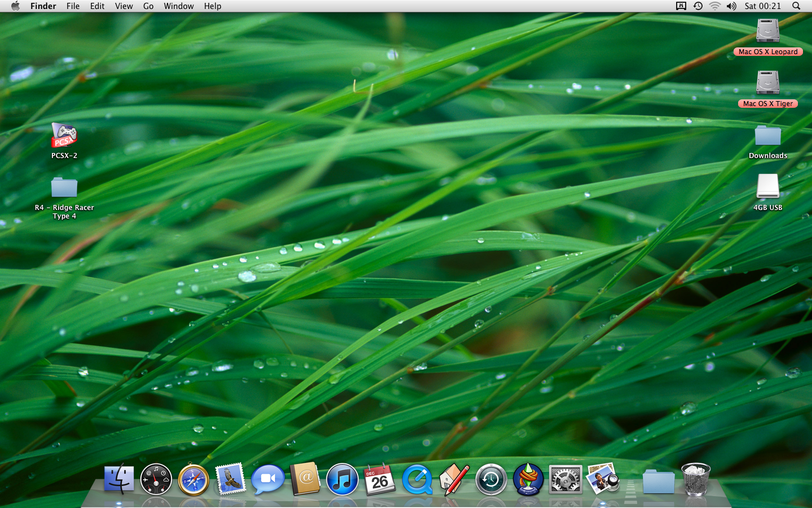The width and height of the screenshot is (812, 508).
Task: Open SketchUp house-and-pencil Dock icon
Action: coord(454,480)
